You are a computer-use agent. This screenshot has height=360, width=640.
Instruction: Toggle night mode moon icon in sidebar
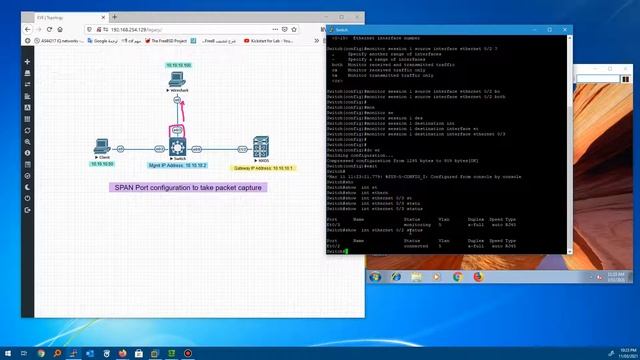pyautogui.click(x=27, y=187)
